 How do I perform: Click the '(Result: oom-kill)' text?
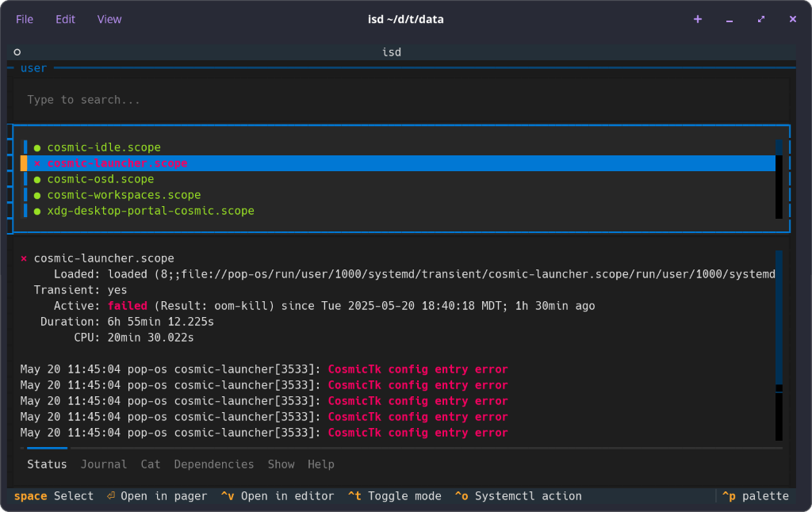point(214,306)
